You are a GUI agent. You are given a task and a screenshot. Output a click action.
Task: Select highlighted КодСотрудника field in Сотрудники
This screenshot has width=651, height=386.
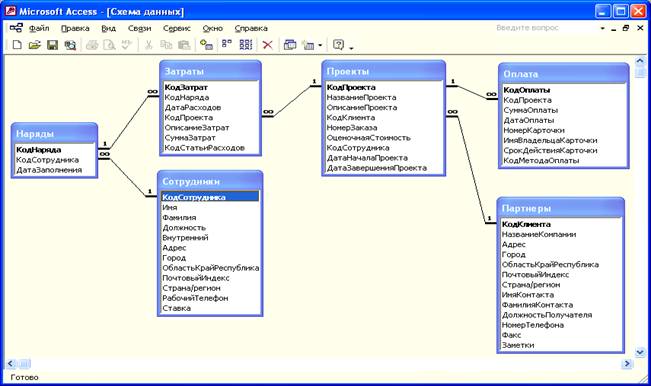pyautogui.click(x=210, y=197)
